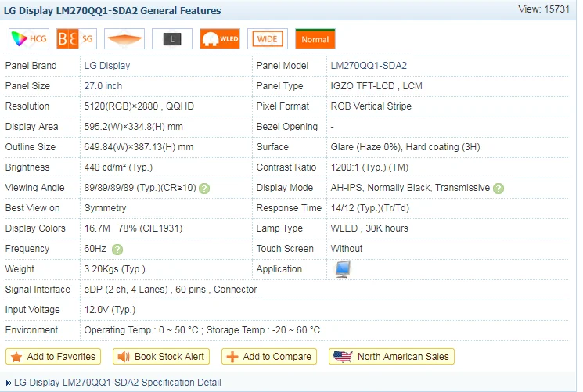The width and height of the screenshot is (583, 392).
Task: Click the Response Time row label
Action: pos(289,208)
